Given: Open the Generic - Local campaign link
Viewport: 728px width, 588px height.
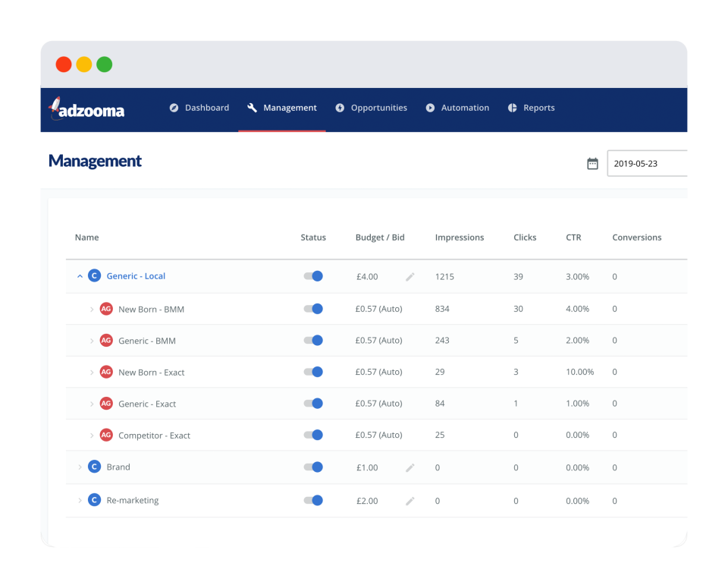Looking at the screenshot, I should pyautogui.click(x=136, y=276).
